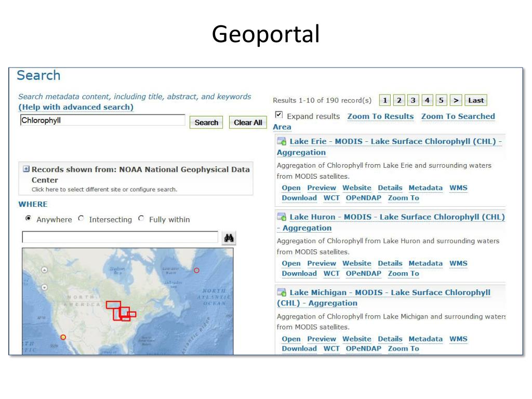Click Open link for Lake Erie record
Image resolution: width=532 pixels, height=399 pixels.
click(x=291, y=188)
